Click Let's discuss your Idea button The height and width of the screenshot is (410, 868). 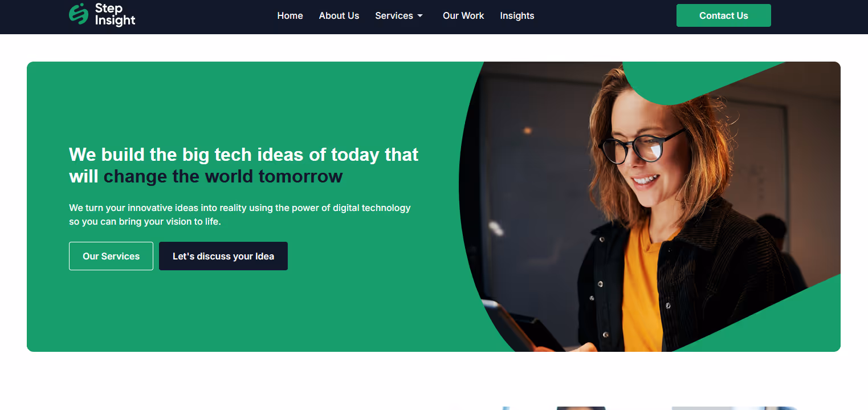pyautogui.click(x=223, y=256)
